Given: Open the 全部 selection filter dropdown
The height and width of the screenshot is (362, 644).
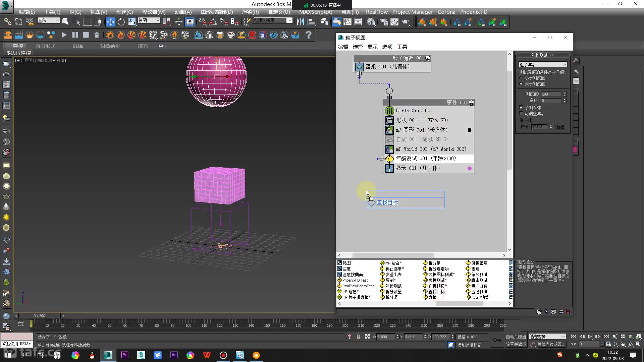Looking at the screenshot, I should click(x=48, y=21).
